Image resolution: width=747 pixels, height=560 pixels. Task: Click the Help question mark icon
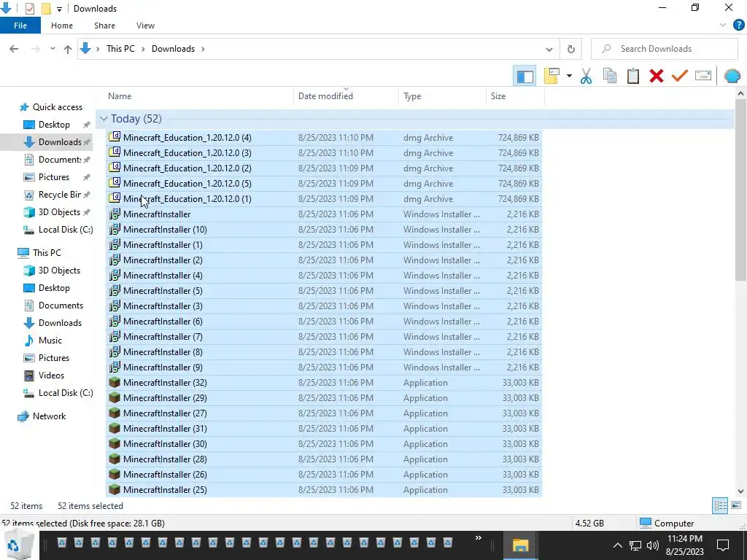coord(738,26)
